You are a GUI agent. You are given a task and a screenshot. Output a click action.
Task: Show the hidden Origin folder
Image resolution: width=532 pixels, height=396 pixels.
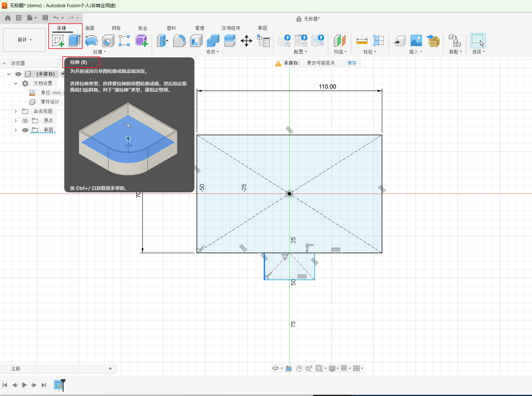point(25,121)
